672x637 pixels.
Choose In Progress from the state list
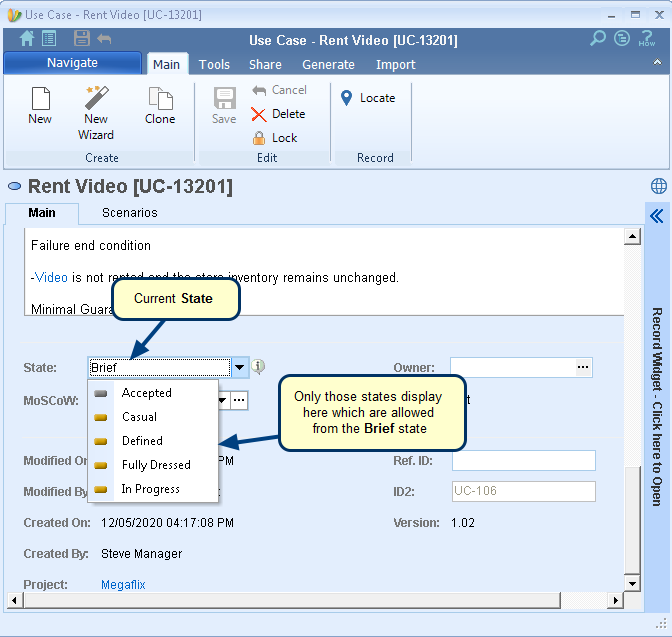[153, 489]
